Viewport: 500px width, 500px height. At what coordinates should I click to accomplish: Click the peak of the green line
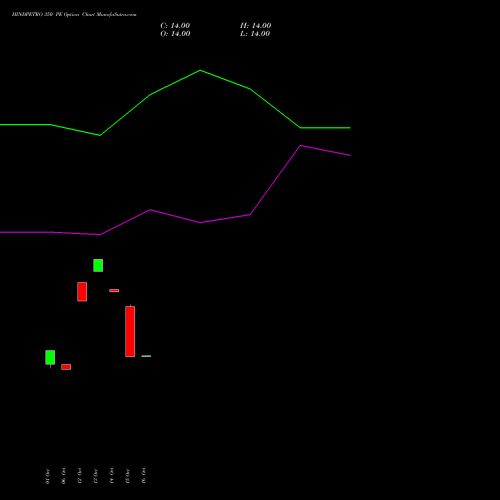[x=200, y=70]
